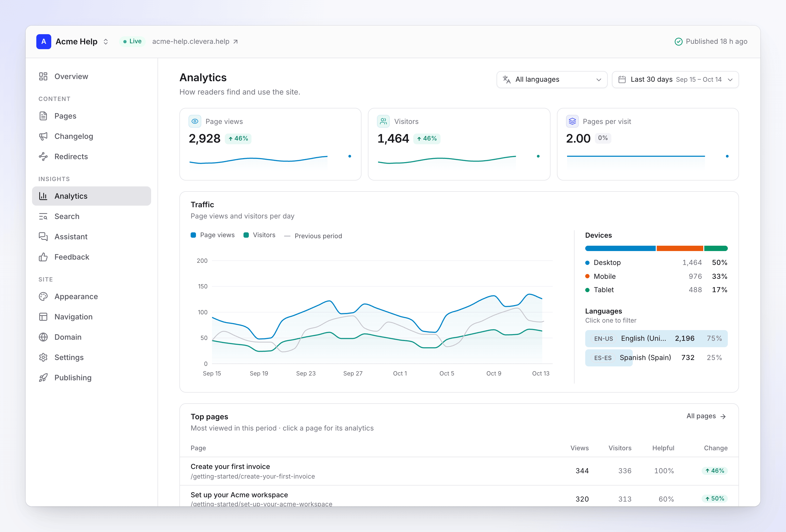Click the Navigation layout icon
Image resolution: width=786 pixels, height=532 pixels.
pyautogui.click(x=43, y=317)
